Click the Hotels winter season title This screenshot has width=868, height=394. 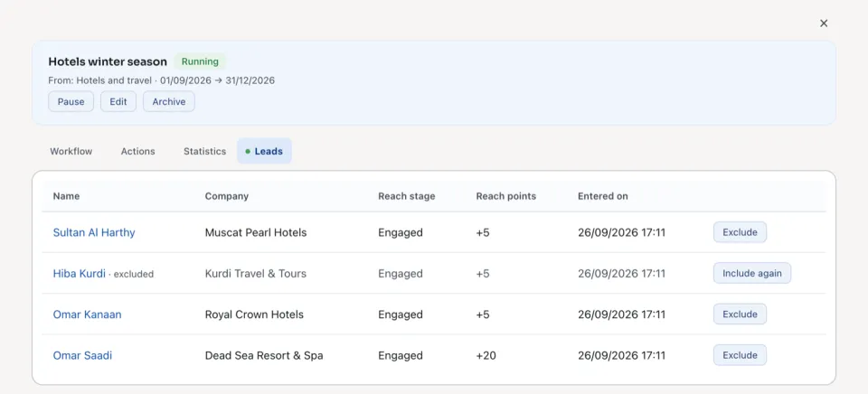[x=108, y=62]
